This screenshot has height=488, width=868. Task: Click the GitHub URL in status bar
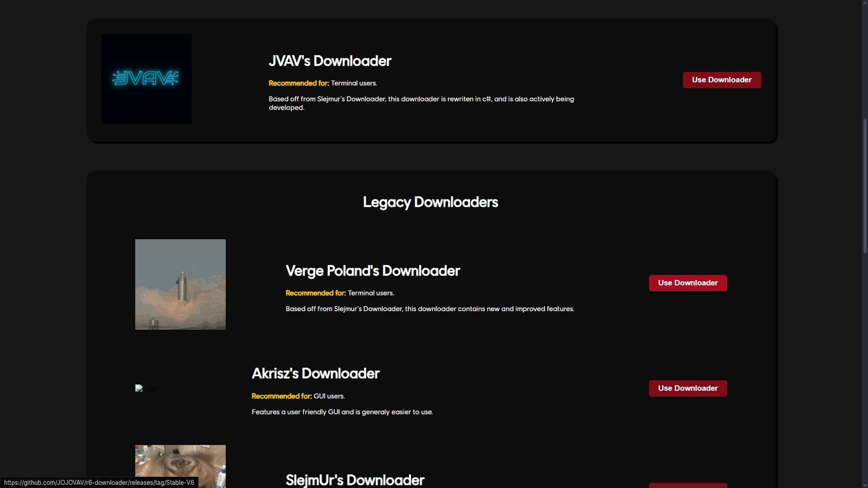pos(99,483)
